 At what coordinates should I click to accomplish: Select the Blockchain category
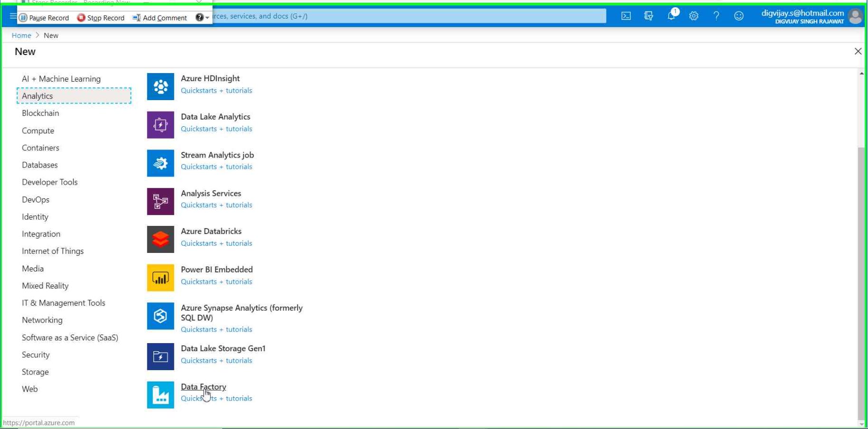[x=40, y=113]
